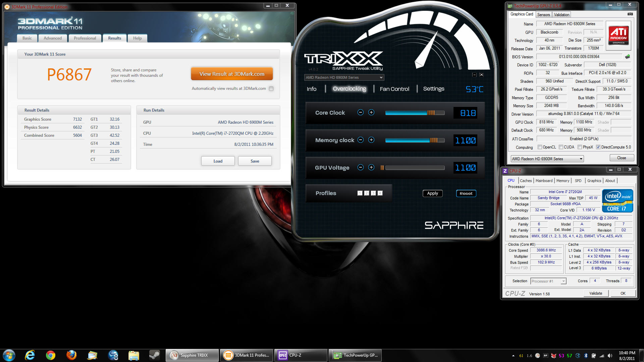The width and height of the screenshot is (644, 362).
Task: Close TRIXX using its small X button
Action: pyautogui.click(x=481, y=75)
